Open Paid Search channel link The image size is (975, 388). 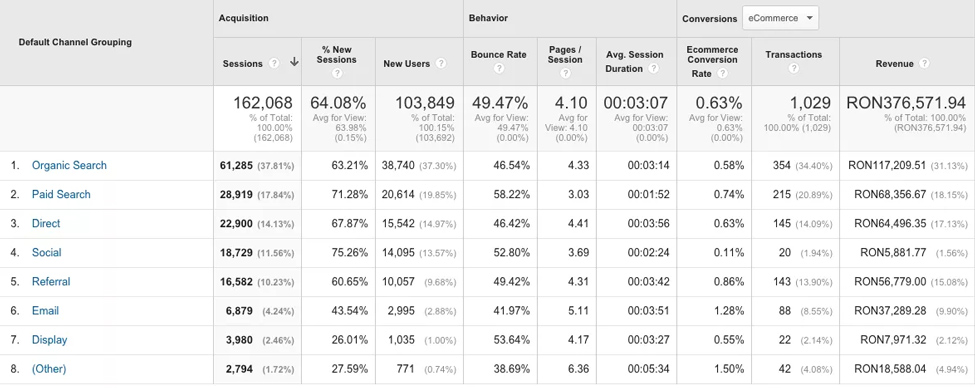pos(61,194)
